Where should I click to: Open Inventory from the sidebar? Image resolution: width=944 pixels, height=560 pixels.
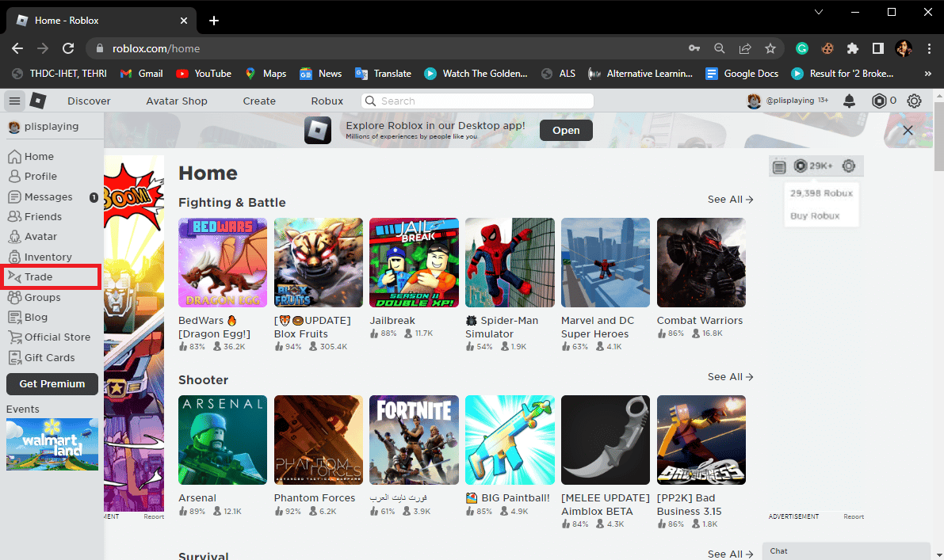(48, 257)
